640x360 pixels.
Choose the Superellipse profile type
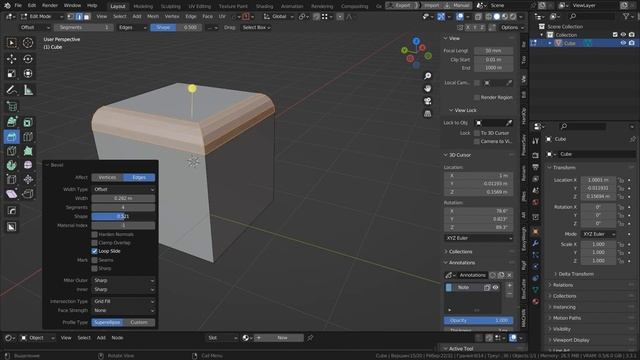pos(107,322)
